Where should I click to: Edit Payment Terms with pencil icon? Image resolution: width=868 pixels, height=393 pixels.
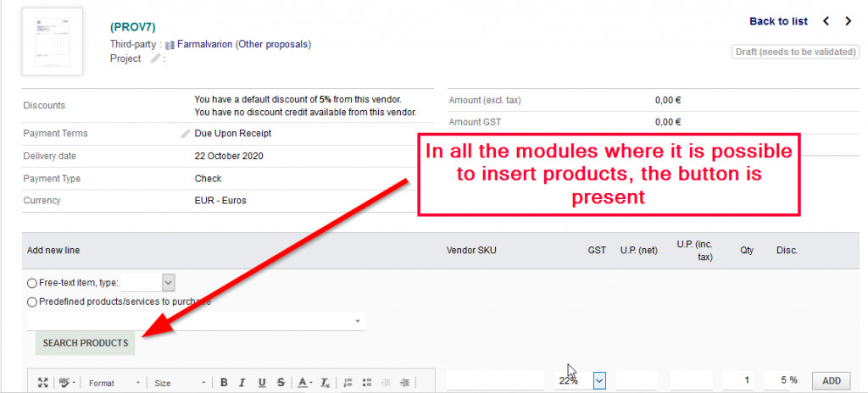click(x=186, y=134)
